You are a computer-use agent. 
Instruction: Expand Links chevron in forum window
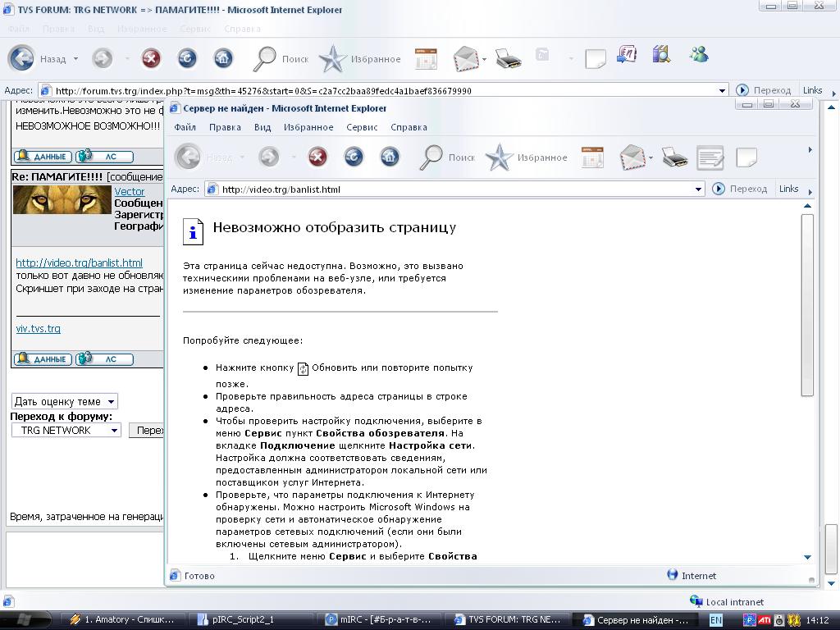pyautogui.click(x=833, y=94)
